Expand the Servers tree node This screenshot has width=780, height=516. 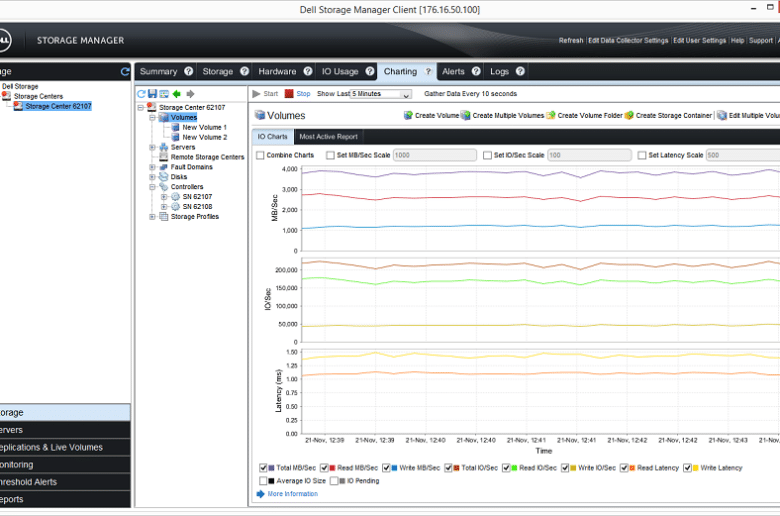click(153, 147)
